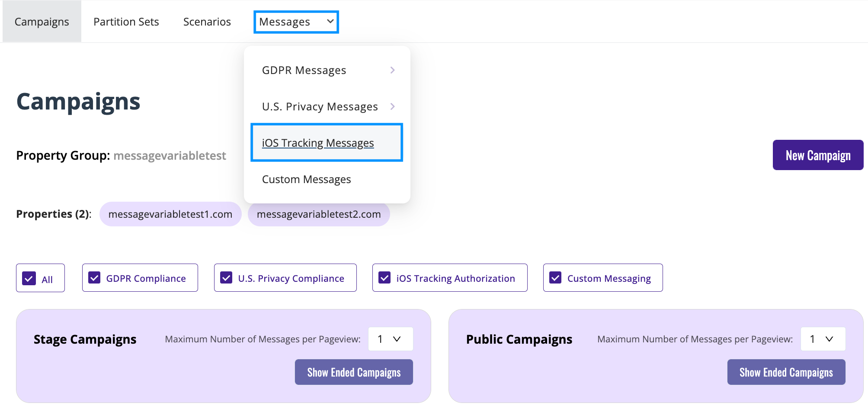The height and width of the screenshot is (406, 868).
Task: Select the Campaigns tab
Action: click(x=42, y=21)
